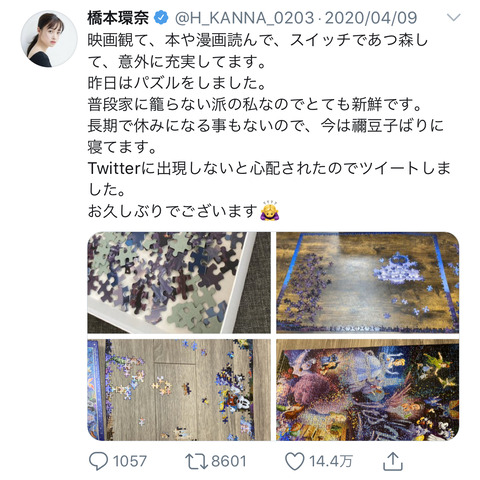Click the reply speech bubble icon
This screenshot has height=480, width=480.
(98, 461)
